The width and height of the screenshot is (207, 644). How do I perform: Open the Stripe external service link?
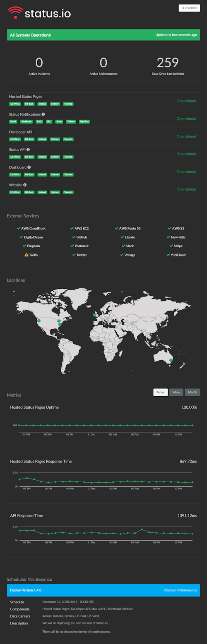(x=178, y=246)
